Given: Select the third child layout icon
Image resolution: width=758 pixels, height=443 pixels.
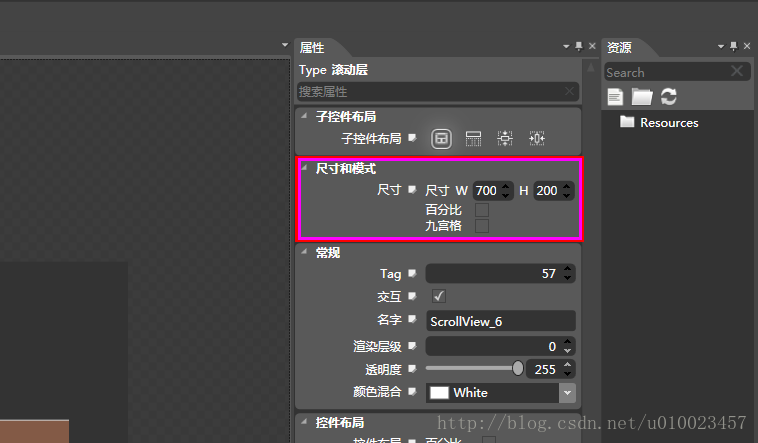Looking at the screenshot, I should 505,139.
